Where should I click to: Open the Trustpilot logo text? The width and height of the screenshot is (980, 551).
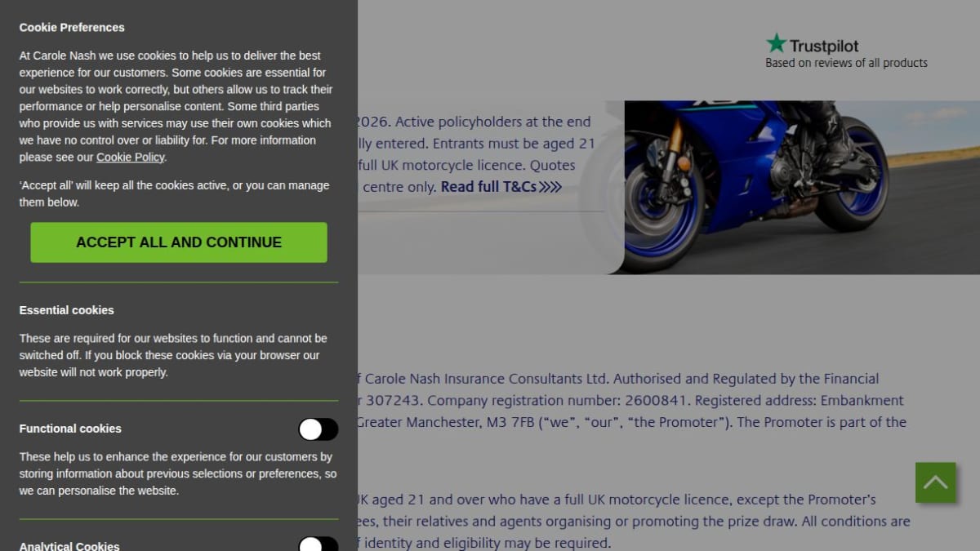[824, 47]
